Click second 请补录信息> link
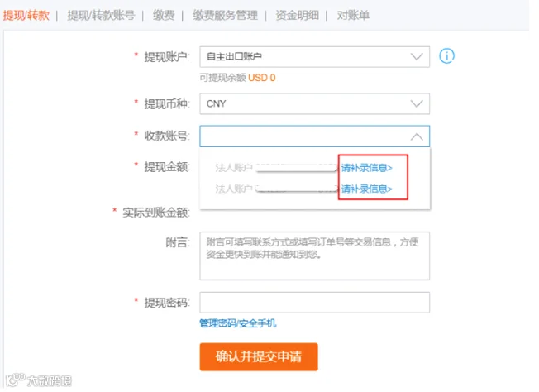 tap(366, 189)
